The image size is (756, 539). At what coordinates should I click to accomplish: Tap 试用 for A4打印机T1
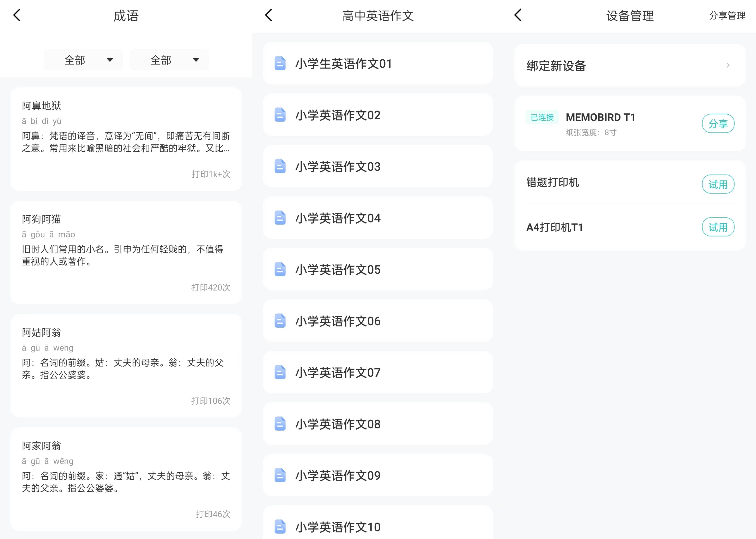[x=718, y=227]
